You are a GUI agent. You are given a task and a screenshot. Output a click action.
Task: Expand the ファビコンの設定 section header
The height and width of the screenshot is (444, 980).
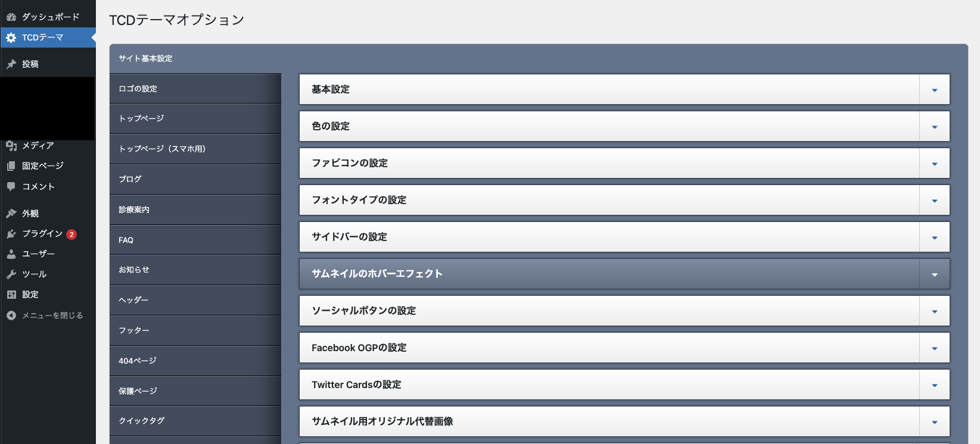point(624,164)
